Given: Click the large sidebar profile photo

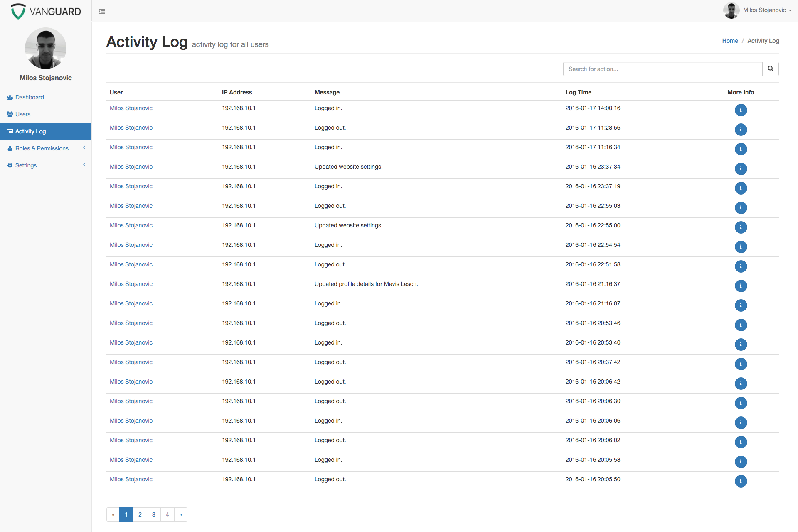Looking at the screenshot, I should (46, 49).
